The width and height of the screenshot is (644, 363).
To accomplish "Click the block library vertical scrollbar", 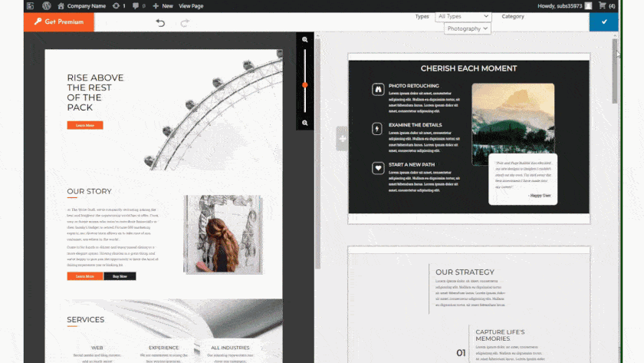I will click(614, 71).
